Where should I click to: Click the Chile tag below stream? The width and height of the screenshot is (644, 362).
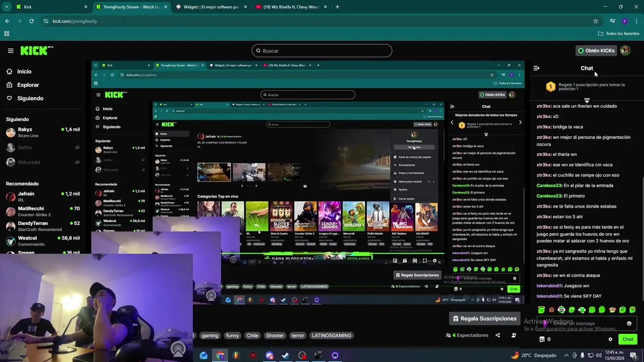[252, 335]
